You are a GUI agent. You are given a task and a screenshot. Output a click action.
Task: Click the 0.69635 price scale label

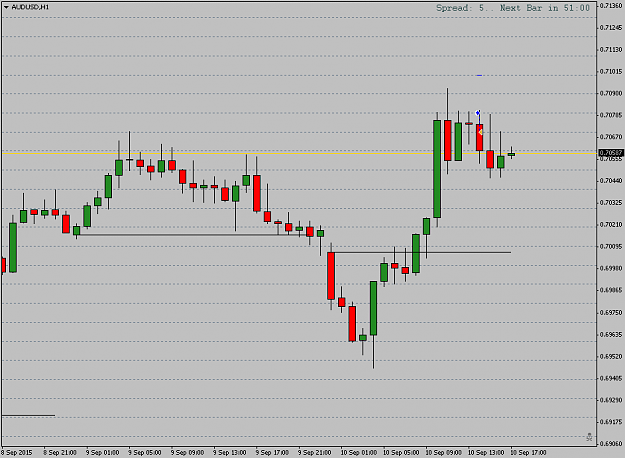611,334
